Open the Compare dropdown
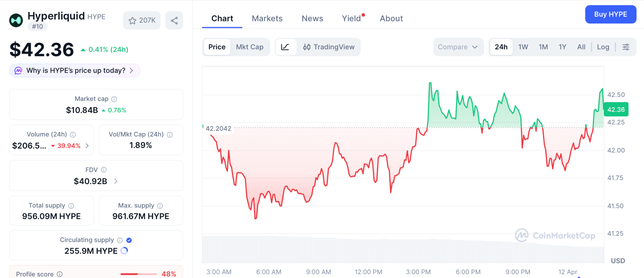644x278 pixels. point(458,47)
